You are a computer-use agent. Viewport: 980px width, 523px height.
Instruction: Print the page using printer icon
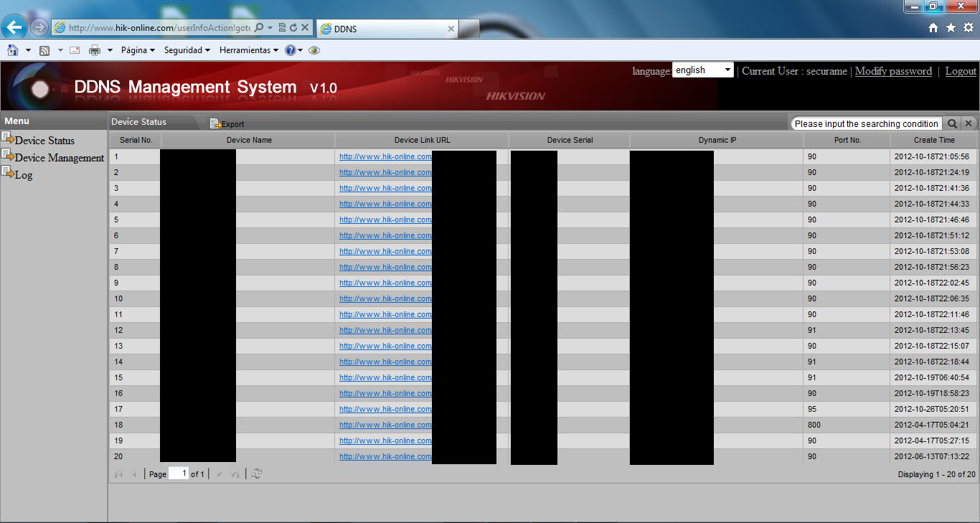tap(95, 50)
